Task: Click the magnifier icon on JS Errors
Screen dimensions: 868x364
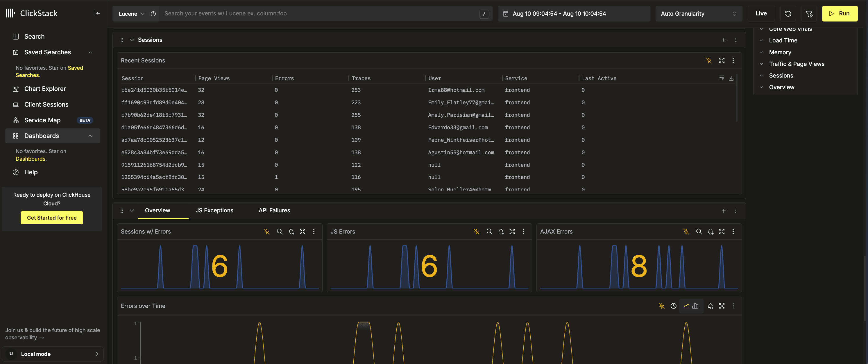Action: [489, 232]
